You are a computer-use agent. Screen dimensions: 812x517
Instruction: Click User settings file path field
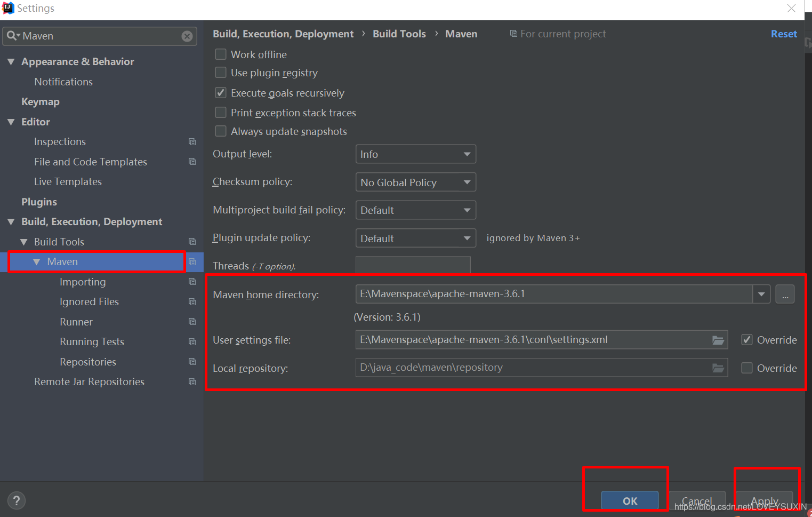click(x=542, y=340)
